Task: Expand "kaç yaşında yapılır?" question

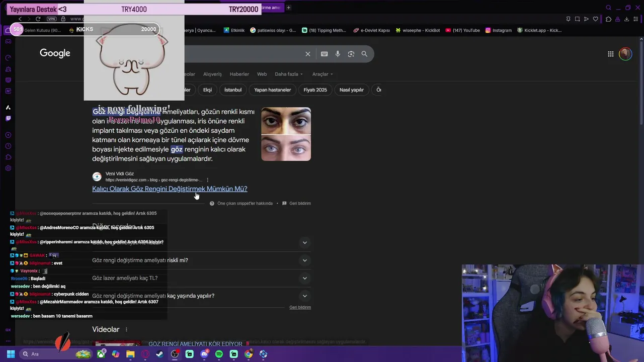Action: [201, 296]
